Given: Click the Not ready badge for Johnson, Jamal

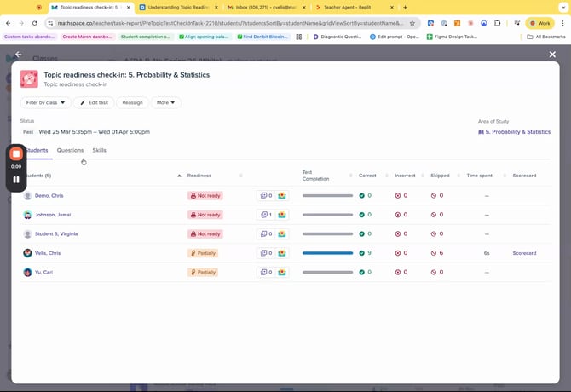Looking at the screenshot, I should (205, 215).
